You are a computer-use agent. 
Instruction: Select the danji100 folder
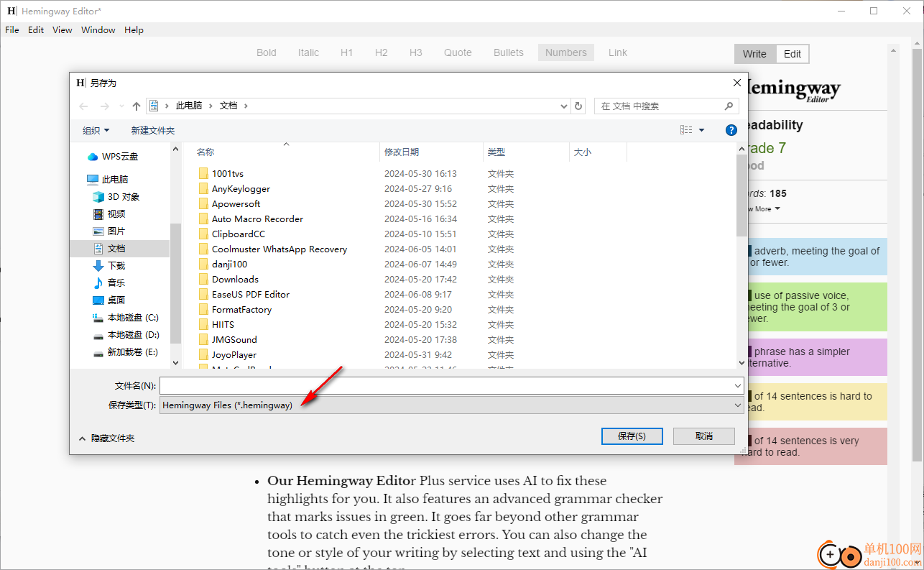coord(229,264)
